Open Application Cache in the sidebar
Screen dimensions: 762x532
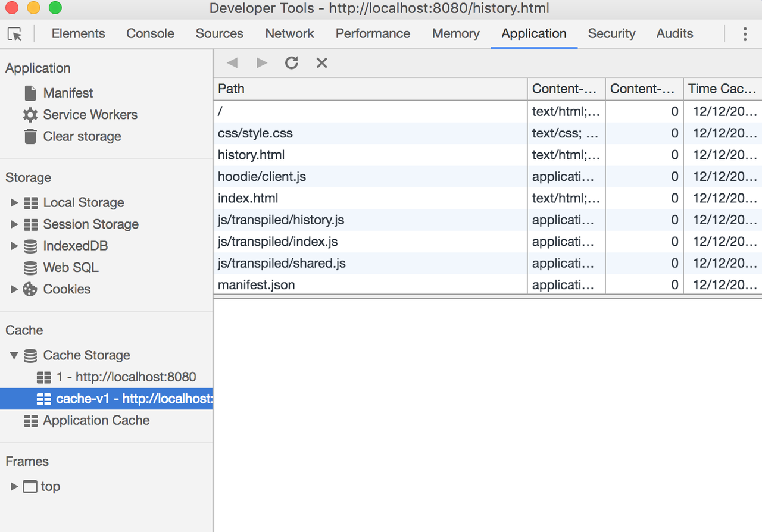[96, 421]
